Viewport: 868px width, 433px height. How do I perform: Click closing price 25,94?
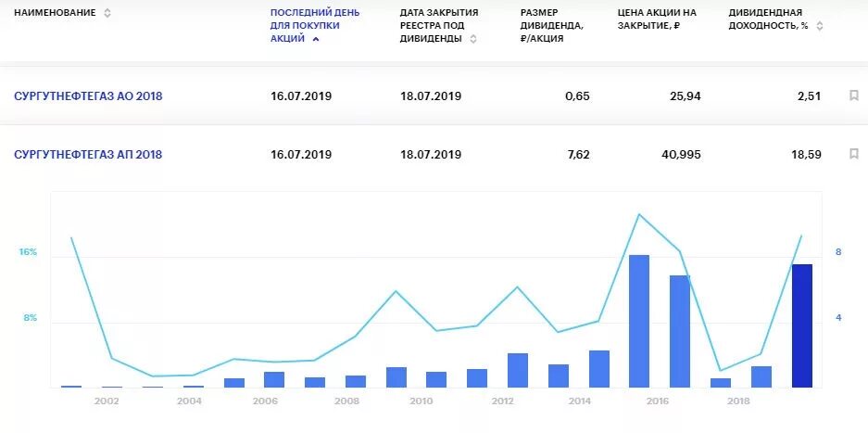click(x=686, y=96)
